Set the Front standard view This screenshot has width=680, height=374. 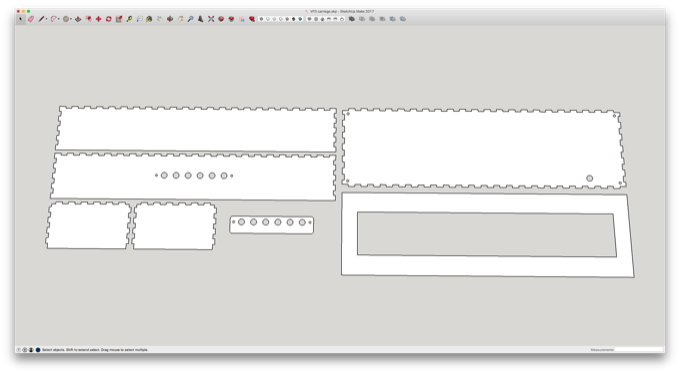(x=322, y=19)
